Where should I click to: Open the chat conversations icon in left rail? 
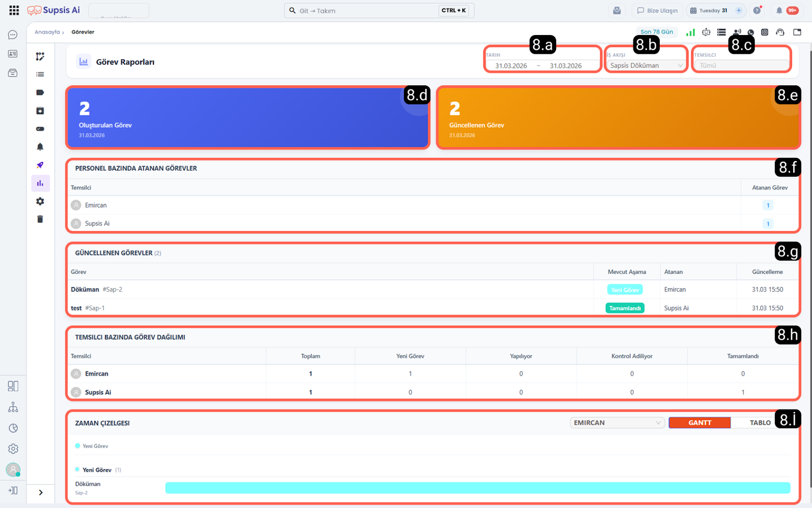click(x=13, y=35)
